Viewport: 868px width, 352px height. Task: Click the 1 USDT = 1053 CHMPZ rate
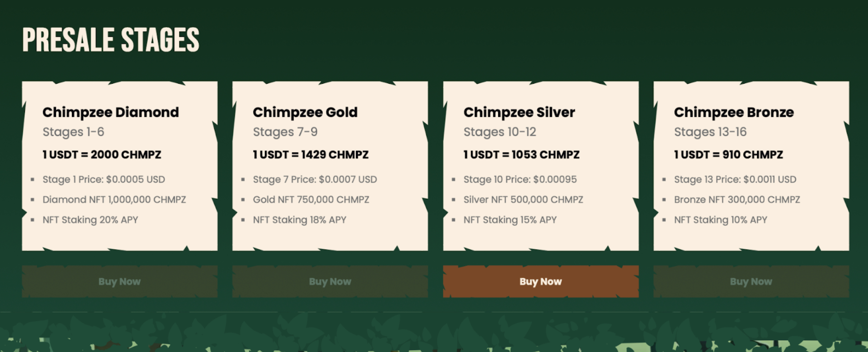(521, 155)
